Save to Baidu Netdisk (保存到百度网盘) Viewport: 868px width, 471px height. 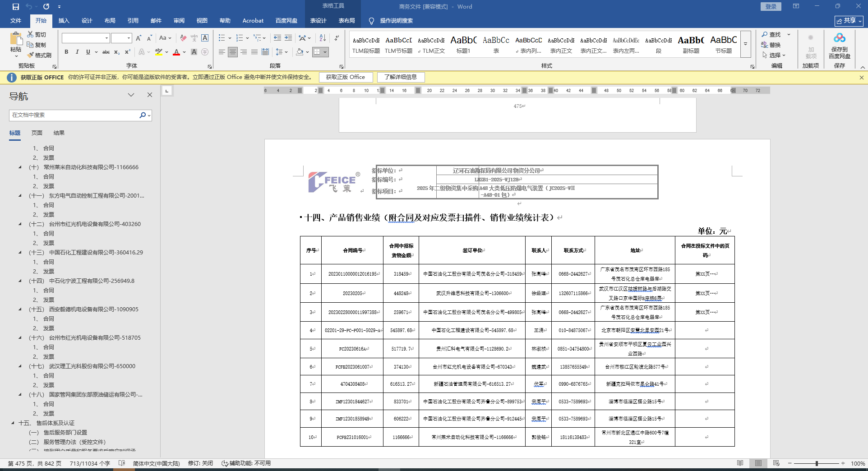[839, 46]
